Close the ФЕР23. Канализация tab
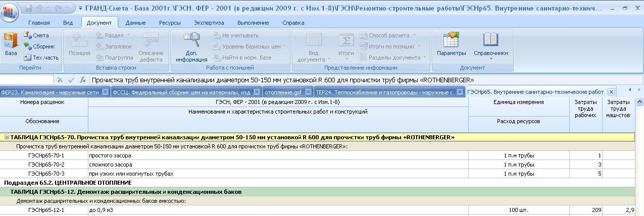This screenshot has width=644, height=216. 105,92
